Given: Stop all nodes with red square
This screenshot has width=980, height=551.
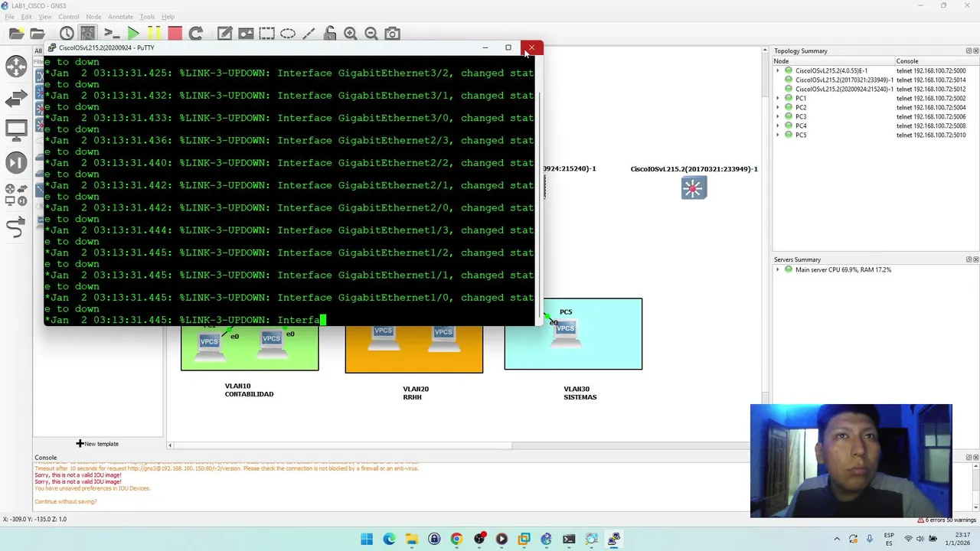Looking at the screenshot, I should [175, 34].
